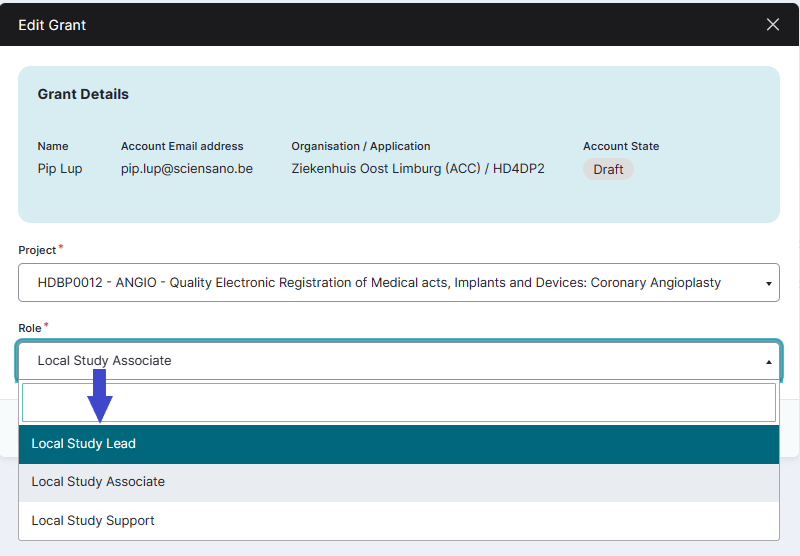Click the Project field caret arrow
800x556 pixels.
pyautogui.click(x=768, y=284)
